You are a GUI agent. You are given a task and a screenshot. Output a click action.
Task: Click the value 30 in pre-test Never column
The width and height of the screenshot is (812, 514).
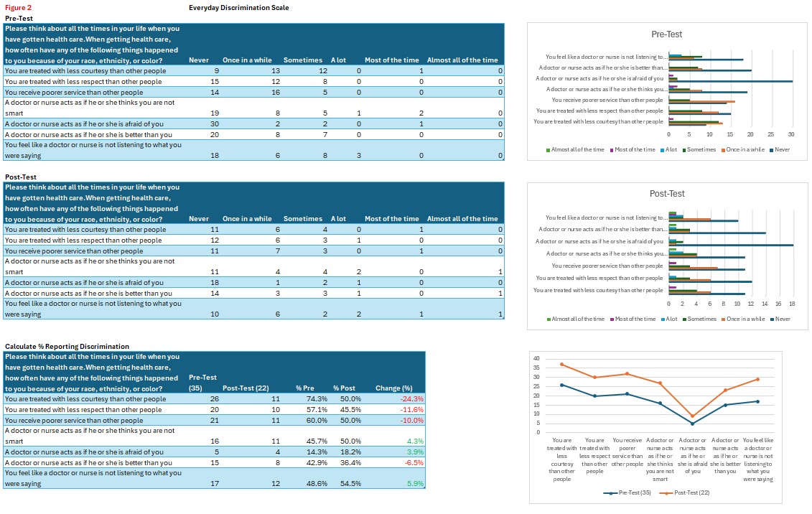tap(215, 123)
